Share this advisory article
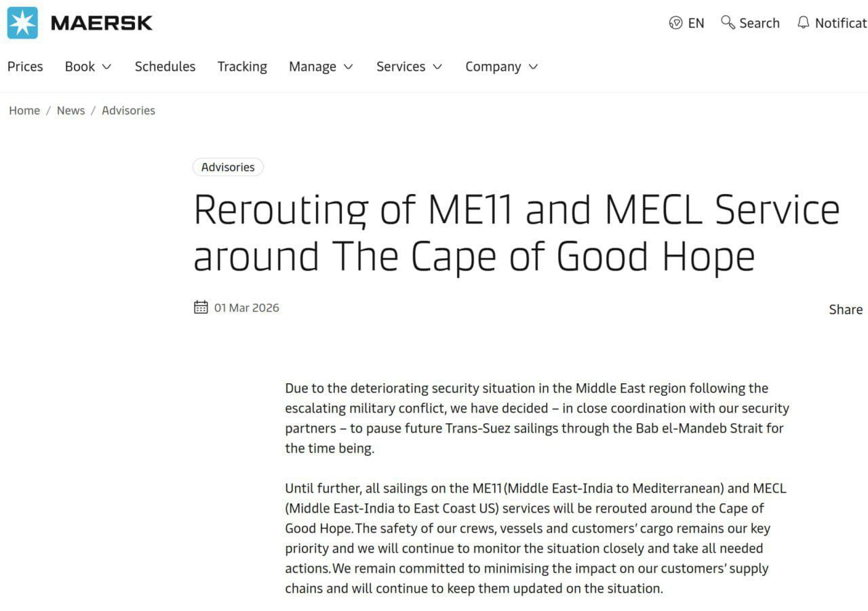This screenshot has width=868, height=611. (845, 309)
